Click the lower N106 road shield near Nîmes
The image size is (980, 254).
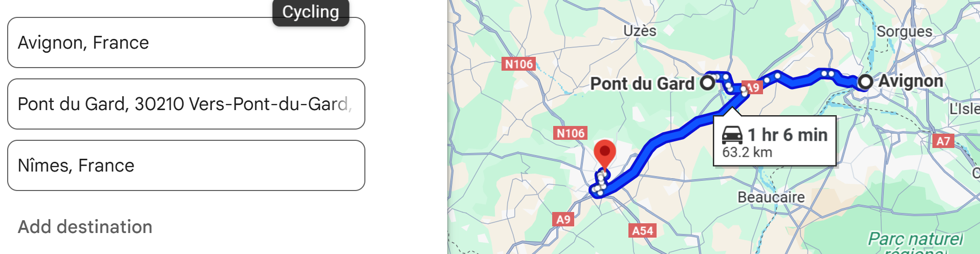tap(571, 133)
